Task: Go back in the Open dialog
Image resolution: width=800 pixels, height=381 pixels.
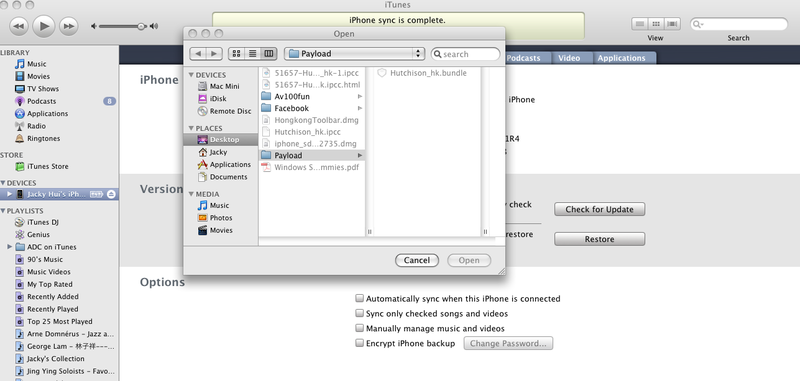Action: pos(198,54)
